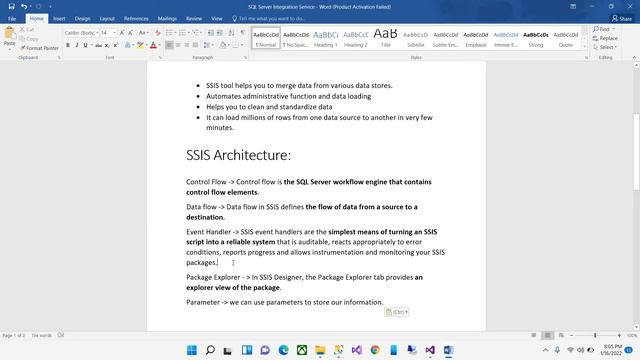Click the Paste clipboard icon
The width and height of the screenshot is (640, 360).
[x=9, y=33]
